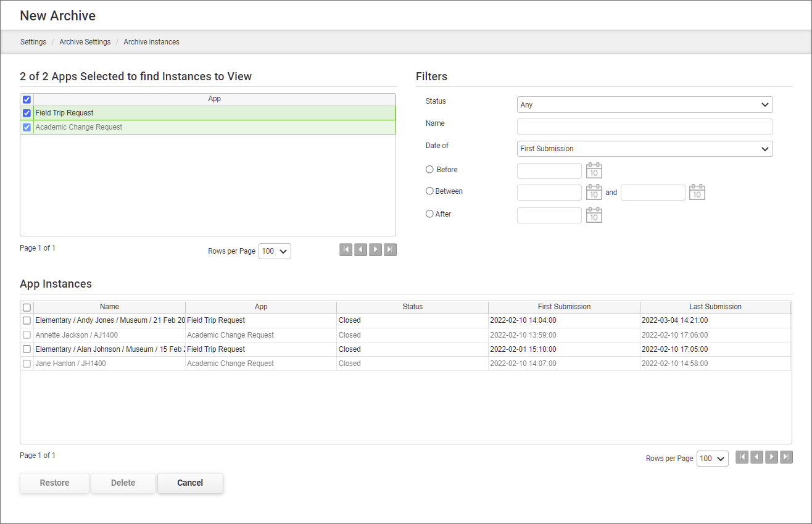Sort instances by App column header

point(261,307)
